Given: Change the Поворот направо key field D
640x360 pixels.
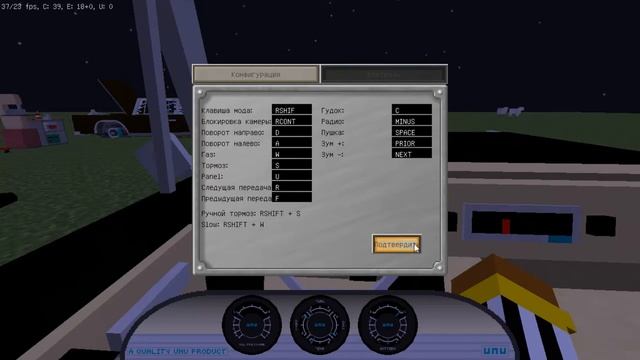Looking at the screenshot, I should [x=292, y=132].
